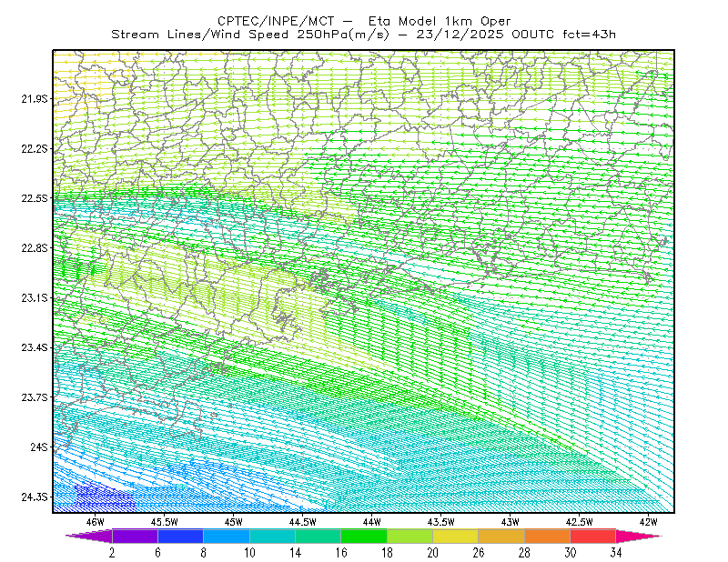Click the 46W longitude axis label
728x562 pixels.
pos(96,522)
